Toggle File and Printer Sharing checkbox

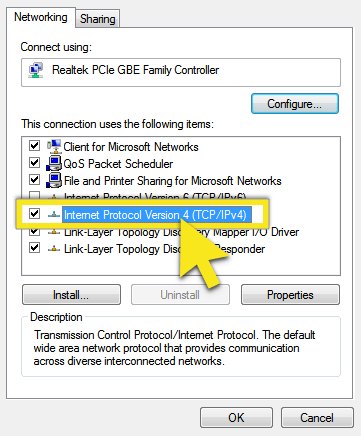click(35, 180)
